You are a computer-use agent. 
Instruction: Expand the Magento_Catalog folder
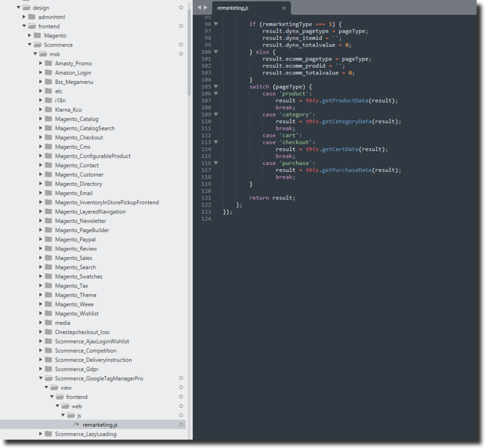pos(41,119)
